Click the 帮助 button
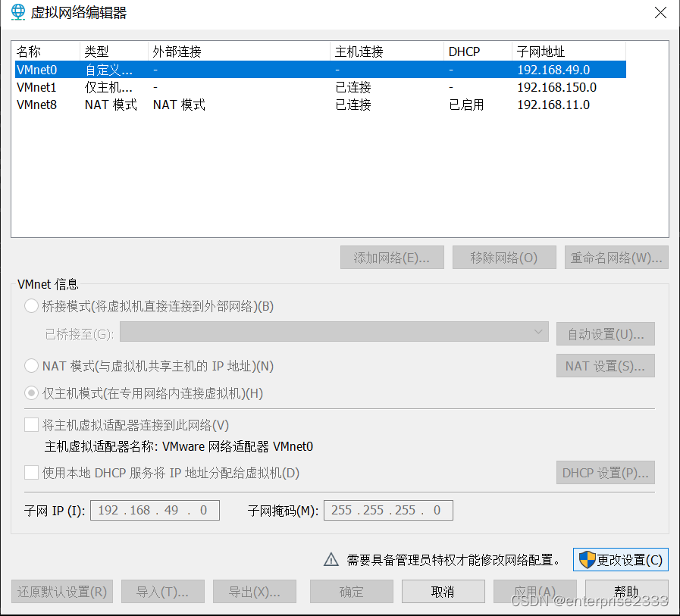This screenshot has height=616, width=680. 627,592
